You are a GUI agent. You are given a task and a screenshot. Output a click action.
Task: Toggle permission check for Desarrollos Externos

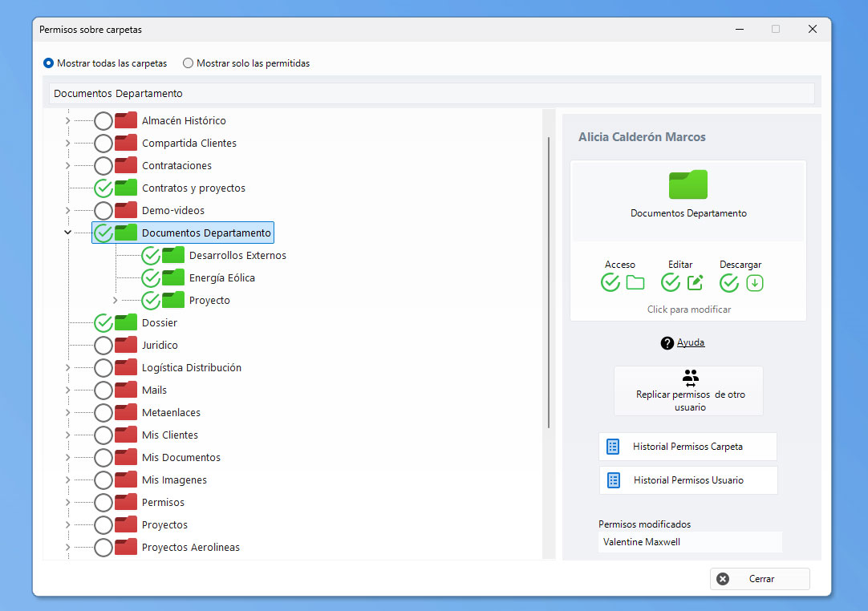click(x=151, y=255)
